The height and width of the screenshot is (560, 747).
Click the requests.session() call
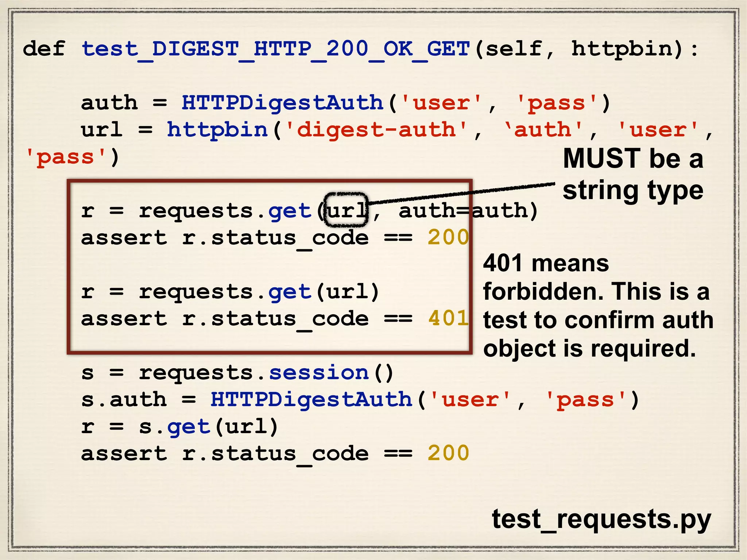point(266,373)
